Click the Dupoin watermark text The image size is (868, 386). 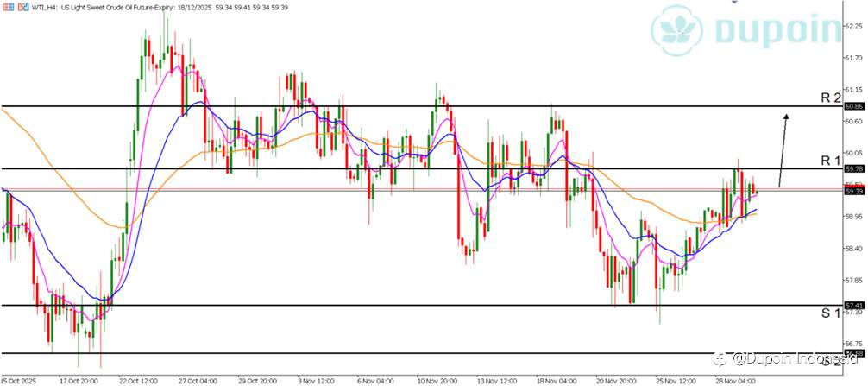[x=779, y=28]
